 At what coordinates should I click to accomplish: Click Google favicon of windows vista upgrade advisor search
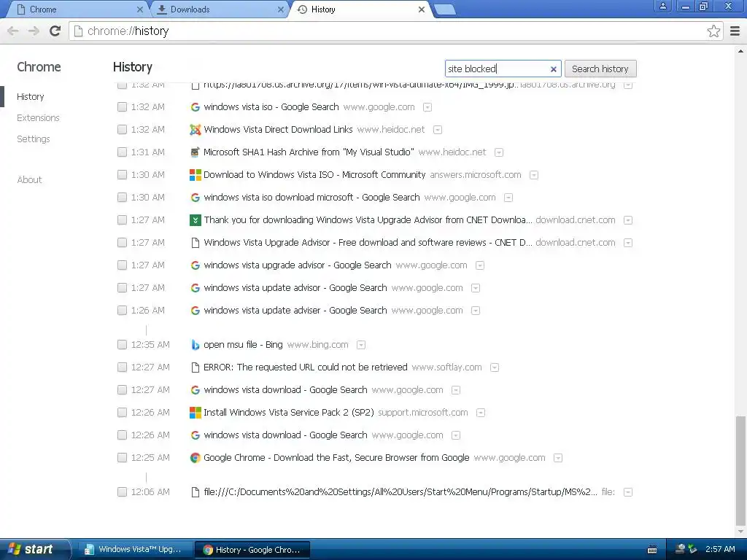tap(196, 265)
